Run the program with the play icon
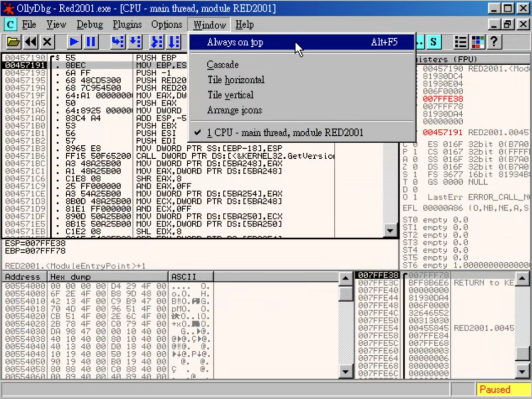The width and height of the screenshot is (532, 399). (74, 42)
